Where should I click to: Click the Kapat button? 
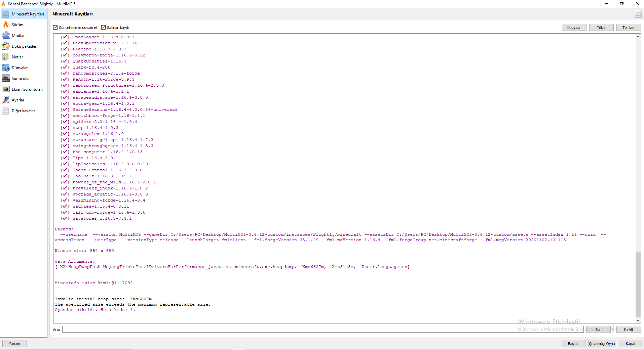coord(631,344)
